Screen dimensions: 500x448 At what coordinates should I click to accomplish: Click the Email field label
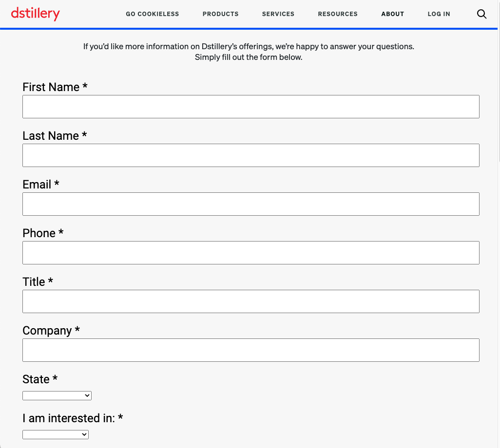[x=37, y=185]
